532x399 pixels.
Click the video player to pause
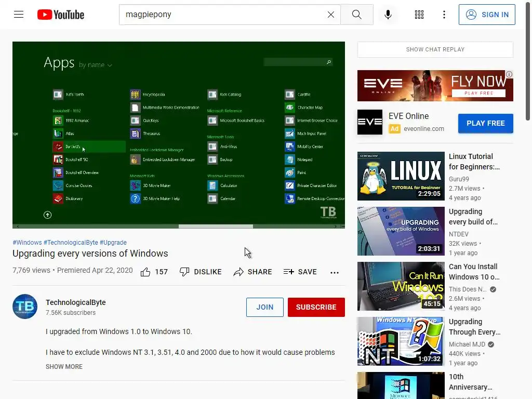179,135
